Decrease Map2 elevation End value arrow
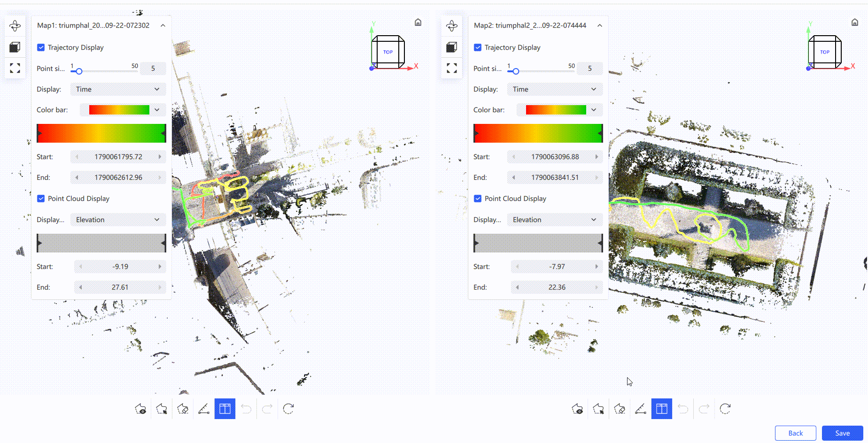The width and height of the screenshot is (868, 443). pos(517,287)
